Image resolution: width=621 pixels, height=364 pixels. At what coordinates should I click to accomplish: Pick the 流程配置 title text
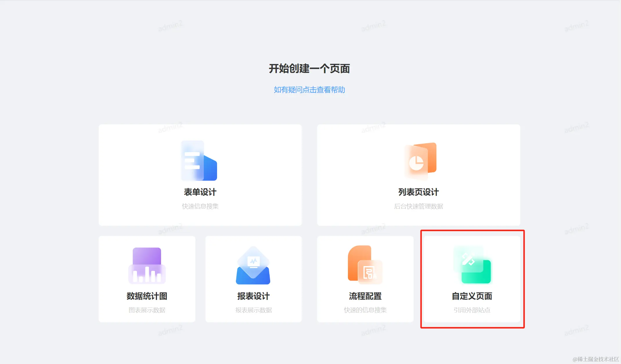click(x=365, y=296)
